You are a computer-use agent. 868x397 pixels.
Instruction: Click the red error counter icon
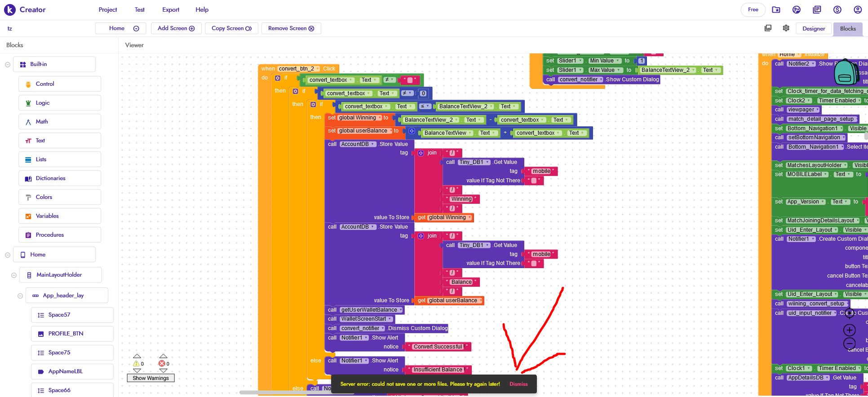162,364
